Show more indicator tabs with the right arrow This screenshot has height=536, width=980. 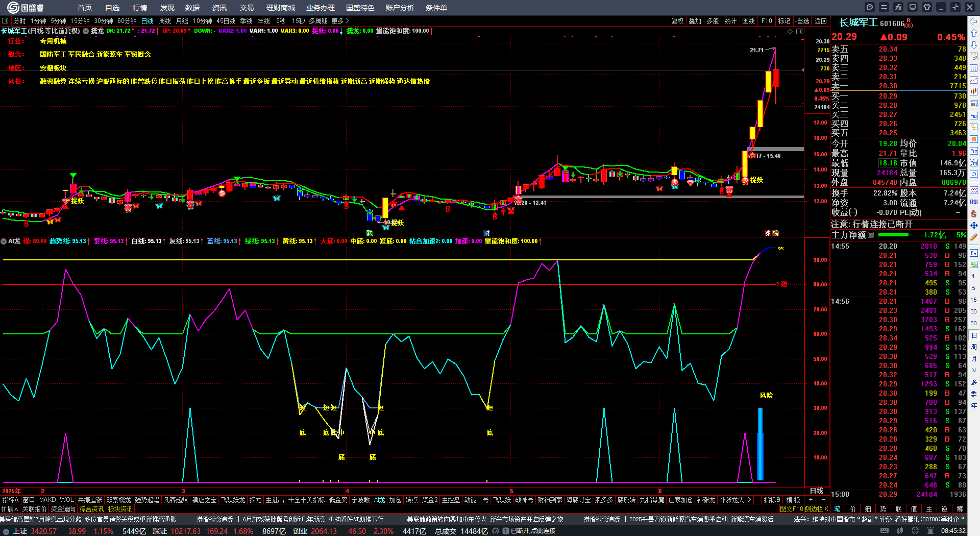point(749,500)
